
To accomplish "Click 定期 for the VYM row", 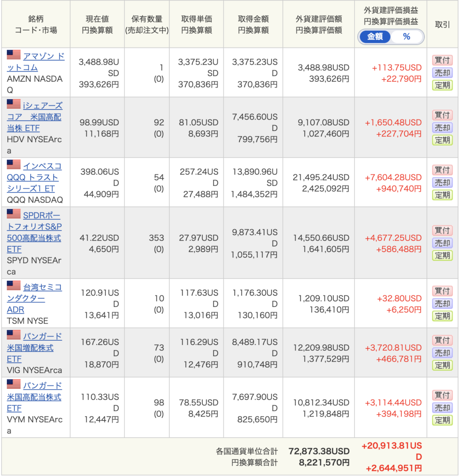I will pyautogui.click(x=442, y=420).
